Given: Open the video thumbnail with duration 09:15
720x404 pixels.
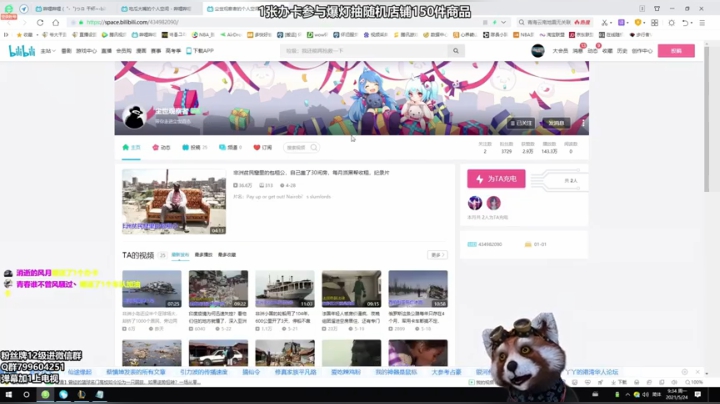Looking at the screenshot, I should [351, 289].
